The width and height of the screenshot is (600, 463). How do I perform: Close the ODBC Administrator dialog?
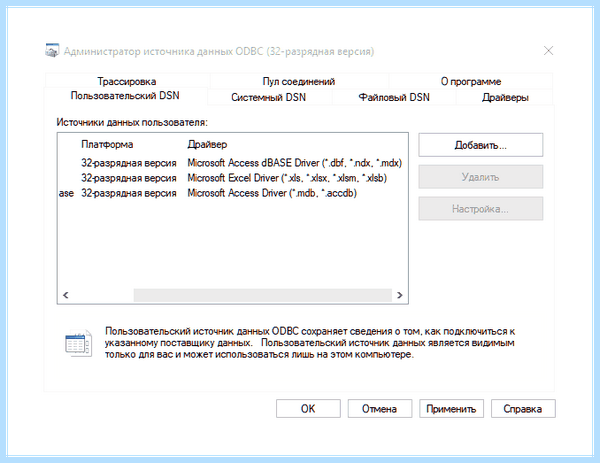(548, 51)
